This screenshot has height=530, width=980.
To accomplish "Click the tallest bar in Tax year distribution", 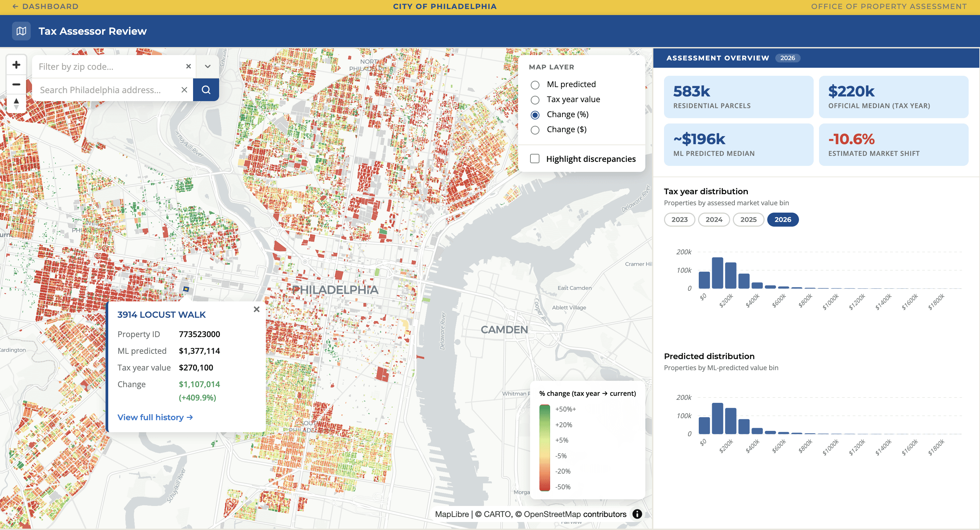I will [x=717, y=273].
